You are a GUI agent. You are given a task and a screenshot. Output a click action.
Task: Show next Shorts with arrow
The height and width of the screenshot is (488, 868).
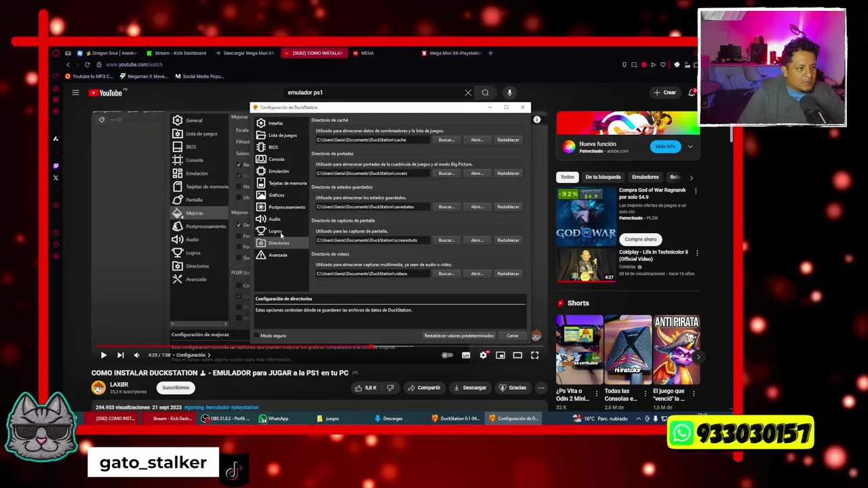(698, 357)
